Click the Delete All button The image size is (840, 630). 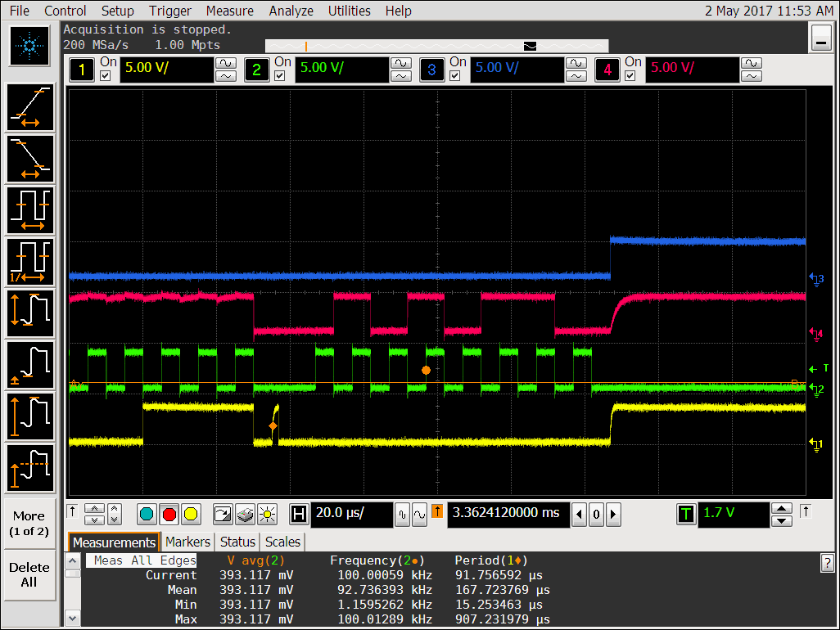pos(29,575)
